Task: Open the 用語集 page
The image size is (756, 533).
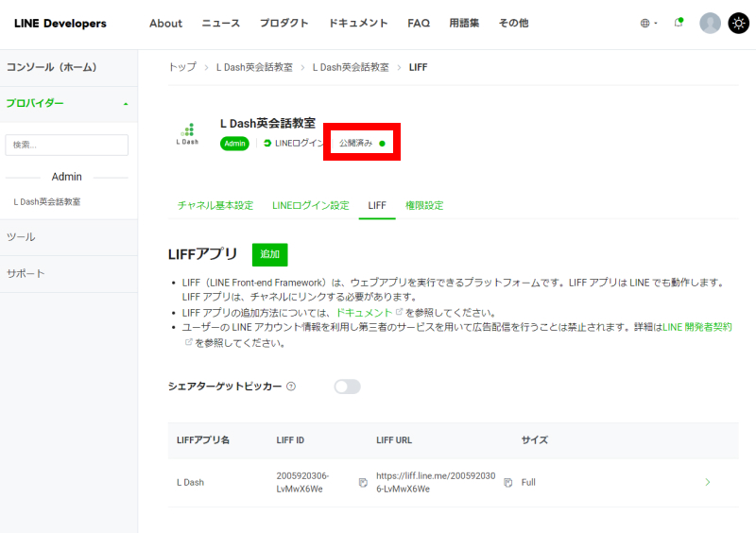Action: [464, 23]
